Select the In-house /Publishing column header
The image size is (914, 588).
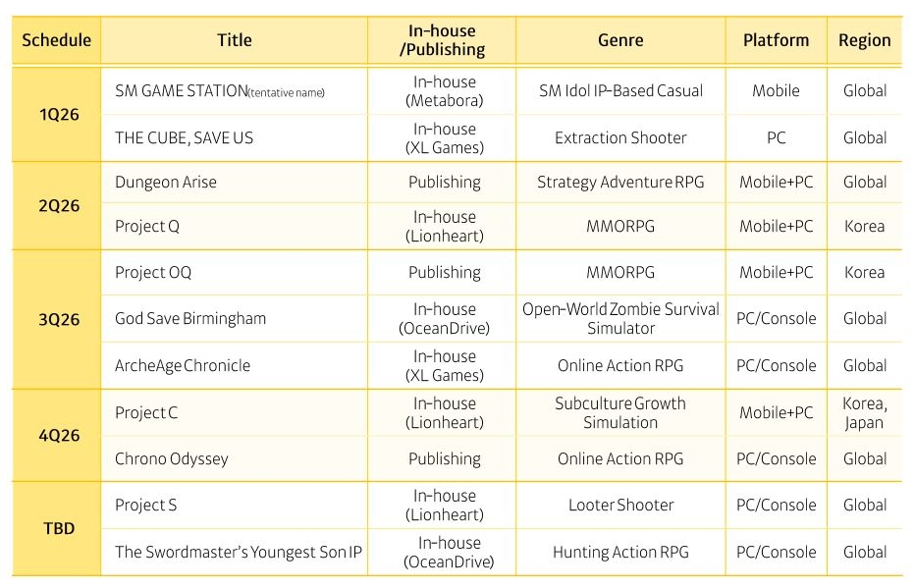444,40
